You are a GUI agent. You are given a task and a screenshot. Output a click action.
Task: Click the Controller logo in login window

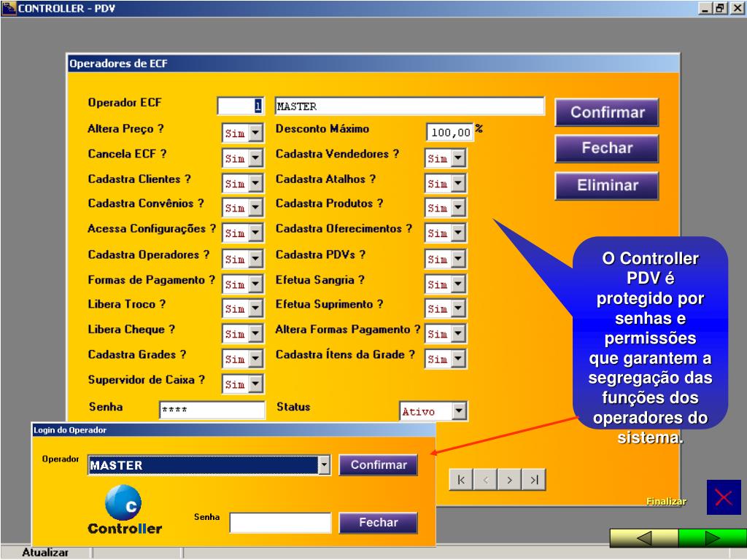(x=124, y=510)
